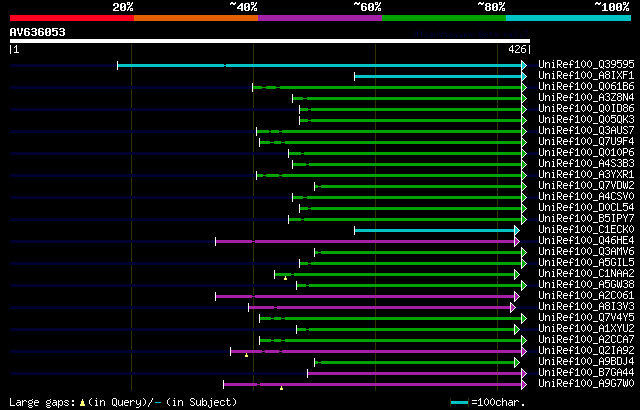640x410 pixels.
Task: Click the green arrowhead of UniRef100_Q061B6
Action: pyautogui.click(x=524, y=87)
